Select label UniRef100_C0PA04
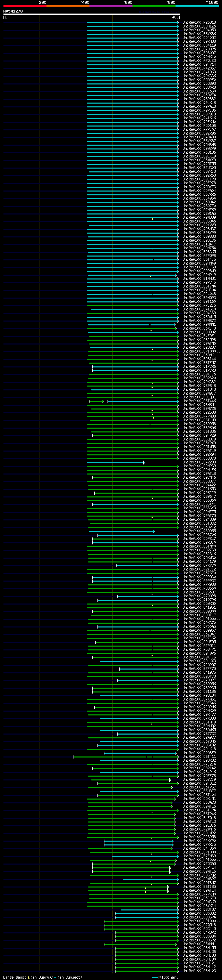 (199, 191)
